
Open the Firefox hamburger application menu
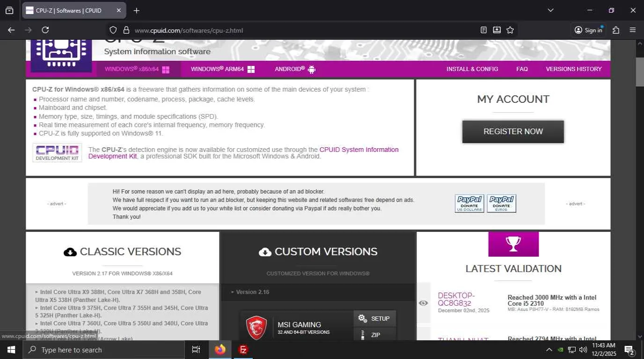pos(633,30)
